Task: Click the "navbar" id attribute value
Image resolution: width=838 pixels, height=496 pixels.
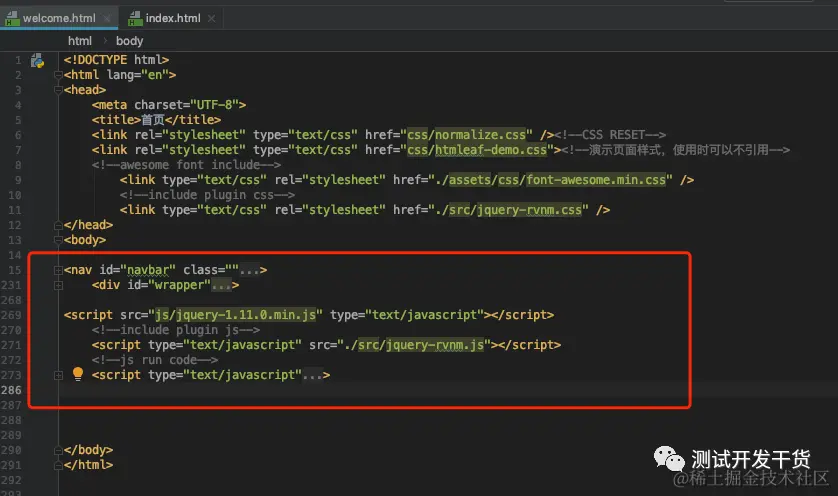Action: click(x=148, y=270)
